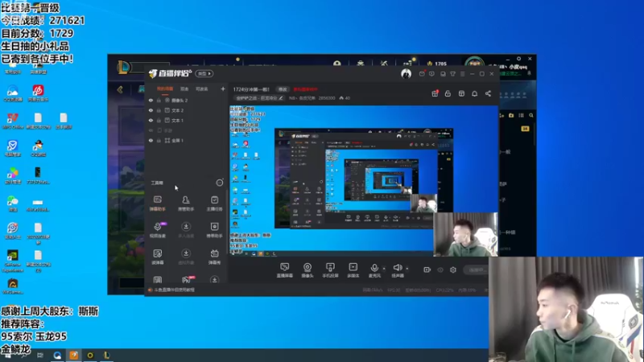Open the 弹幕助手 tool
Viewport: 644px width, 362px height.
(157, 203)
